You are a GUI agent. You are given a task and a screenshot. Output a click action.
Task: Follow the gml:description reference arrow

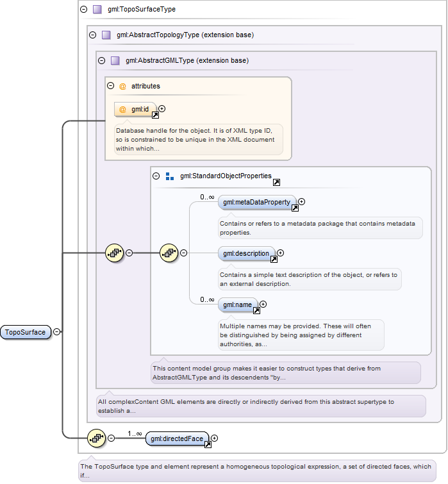pyautogui.click(x=274, y=259)
